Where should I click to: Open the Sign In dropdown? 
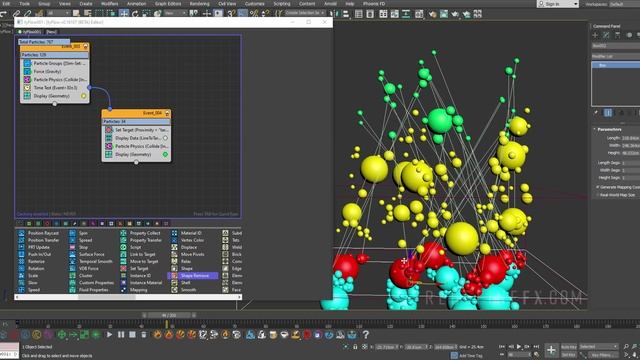pos(558,4)
